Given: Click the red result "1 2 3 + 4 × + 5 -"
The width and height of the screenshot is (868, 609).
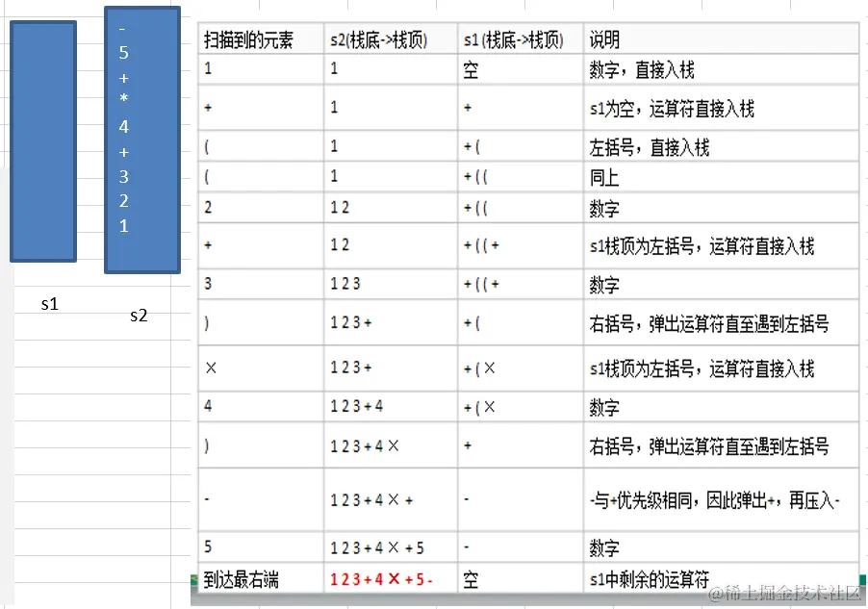Looking at the screenshot, I should tap(391, 579).
